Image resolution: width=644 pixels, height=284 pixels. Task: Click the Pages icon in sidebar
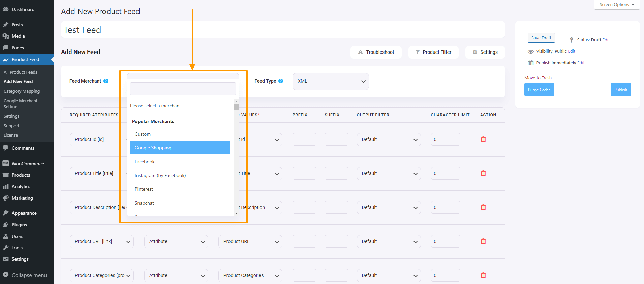pos(6,48)
